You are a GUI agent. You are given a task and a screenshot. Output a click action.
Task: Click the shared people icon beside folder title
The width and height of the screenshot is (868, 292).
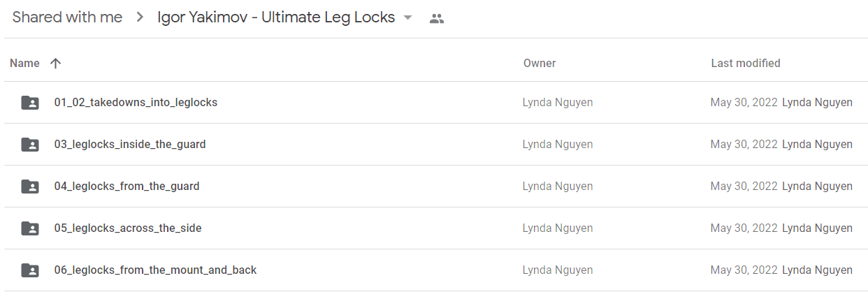pos(437,19)
